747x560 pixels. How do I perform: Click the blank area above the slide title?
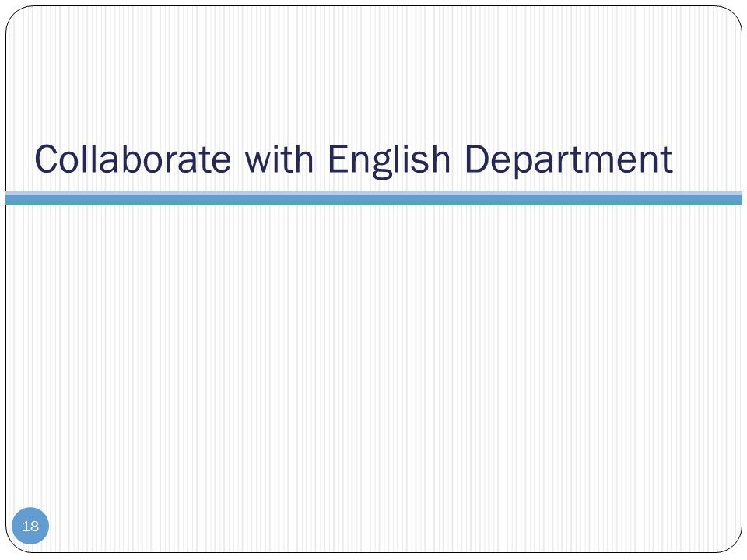click(373, 72)
